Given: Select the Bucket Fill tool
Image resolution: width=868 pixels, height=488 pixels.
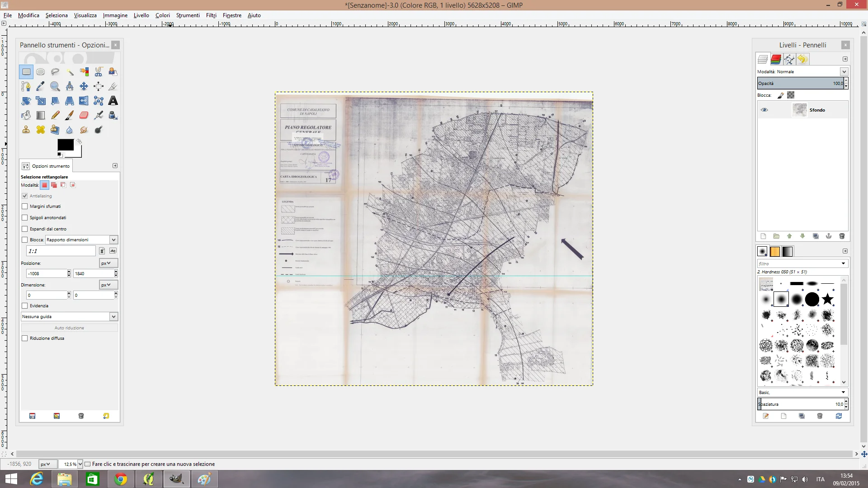Looking at the screenshot, I should (x=26, y=115).
